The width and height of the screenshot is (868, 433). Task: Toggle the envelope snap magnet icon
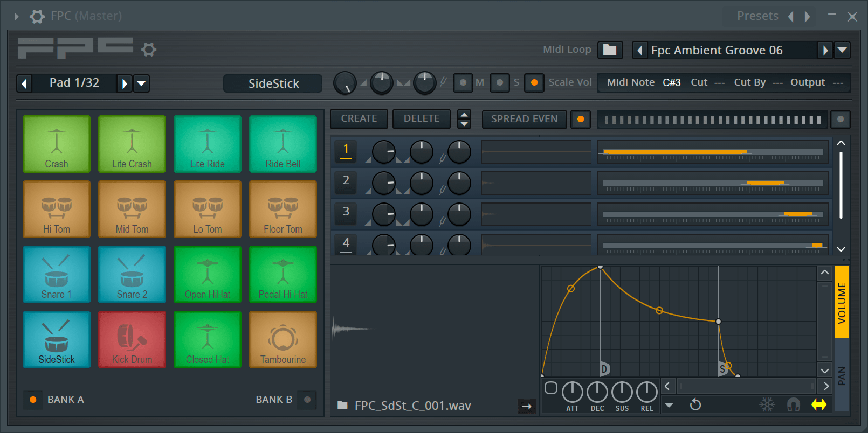793,404
